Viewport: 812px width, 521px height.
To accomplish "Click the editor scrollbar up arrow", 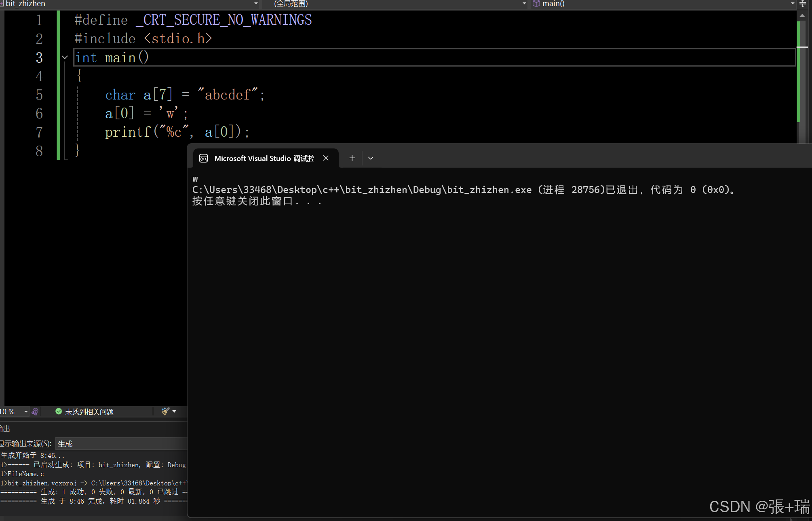I will 802,15.
